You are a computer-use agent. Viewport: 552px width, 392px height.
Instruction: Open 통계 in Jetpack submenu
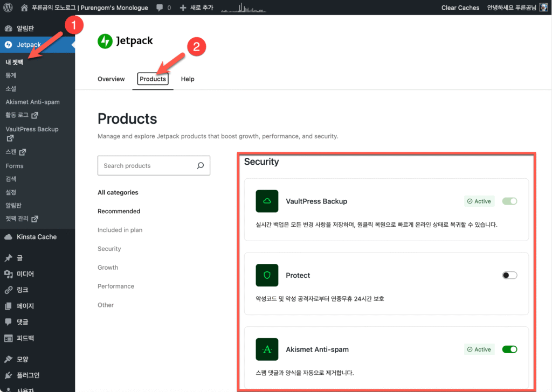pyautogui.click(x=11, y=75)
